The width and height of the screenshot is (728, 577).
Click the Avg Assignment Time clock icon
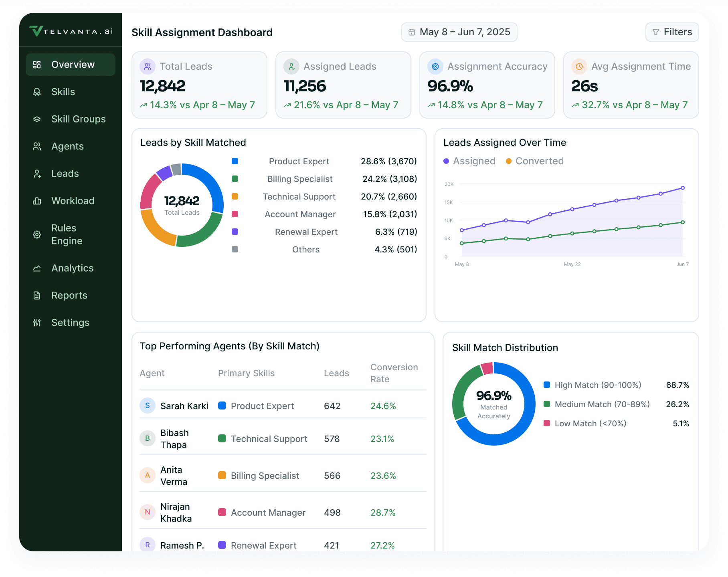pyautogui.click(x=579, y=67)
